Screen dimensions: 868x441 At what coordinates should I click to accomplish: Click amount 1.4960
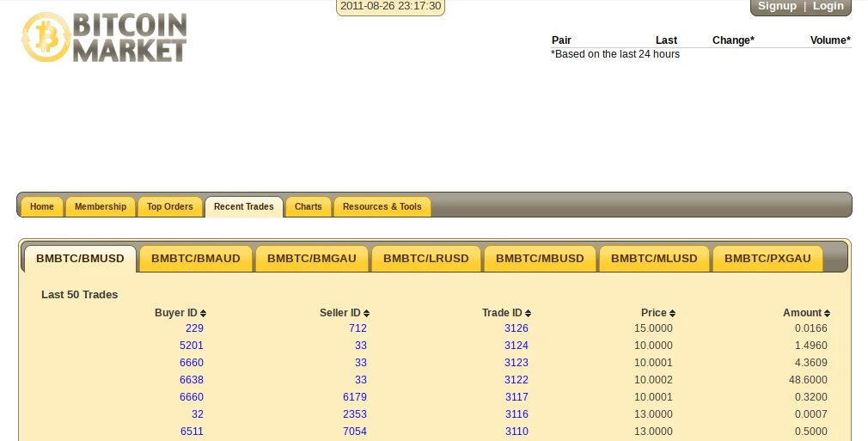click(x=811, y=346)
